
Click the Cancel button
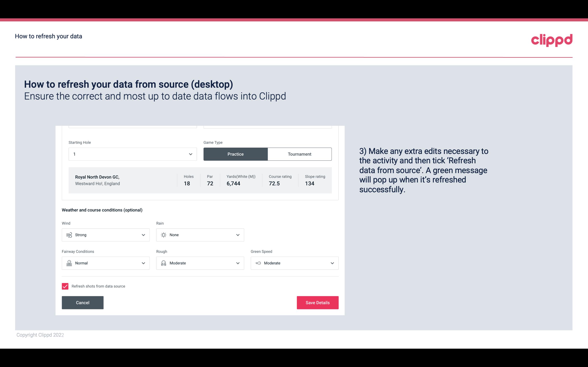(83, 302)
